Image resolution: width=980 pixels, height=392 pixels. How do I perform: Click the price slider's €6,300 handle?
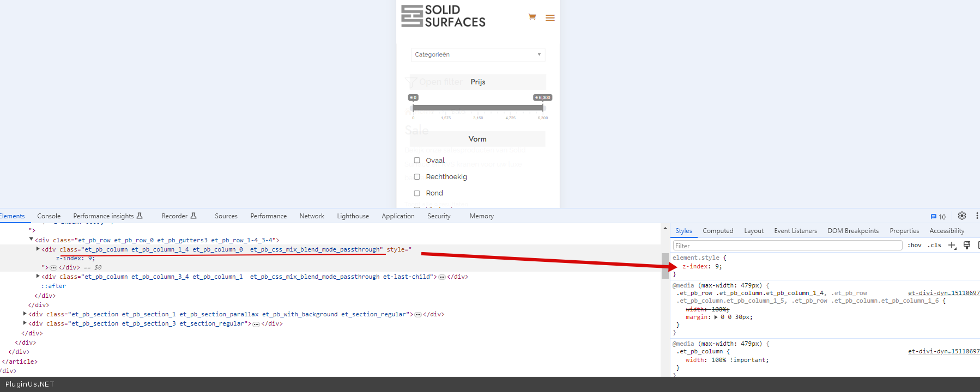click(543, 107)
